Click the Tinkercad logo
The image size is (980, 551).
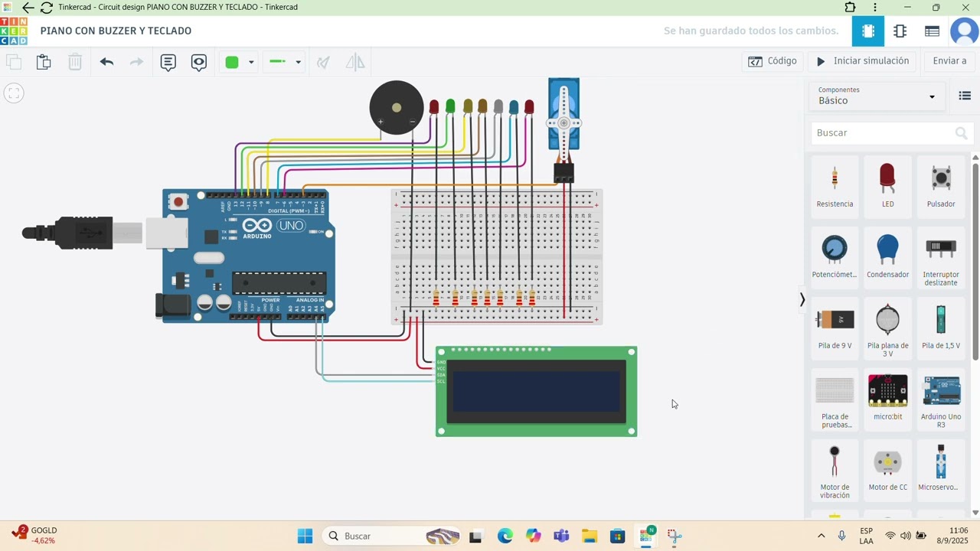[14, 31]
